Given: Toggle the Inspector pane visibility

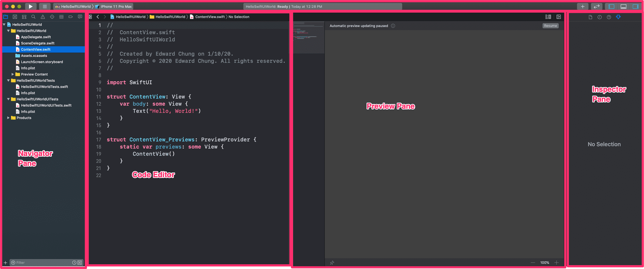Looking at the screenshot, I should (636, 6).
